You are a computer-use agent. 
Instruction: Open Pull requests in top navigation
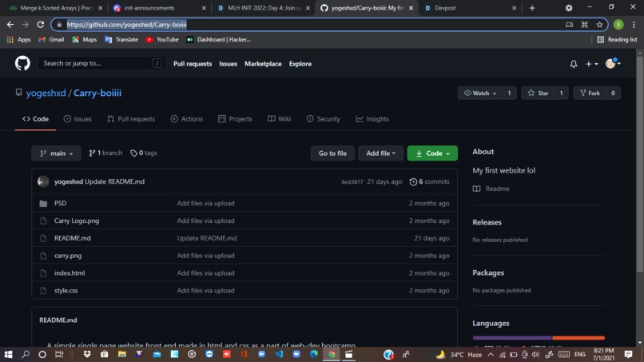[193, 64]
